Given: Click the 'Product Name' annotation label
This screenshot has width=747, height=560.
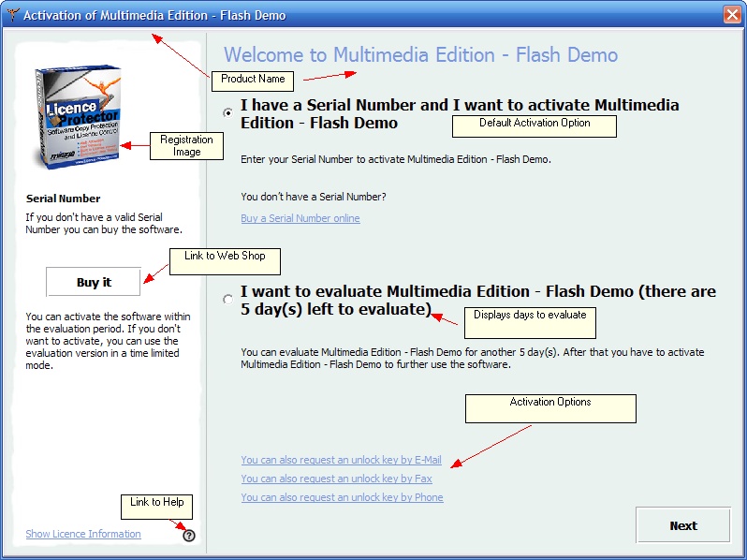Looking at the screenshot, I should [x=253, y=80].
